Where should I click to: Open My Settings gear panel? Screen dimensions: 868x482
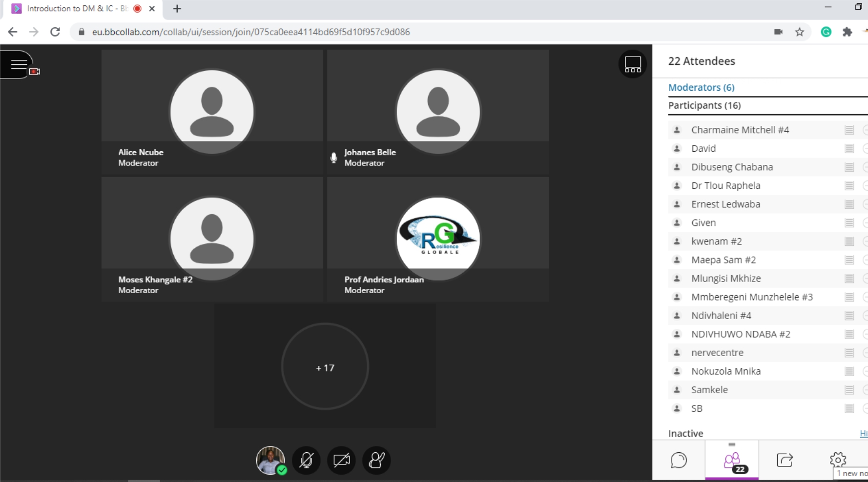(838, 459)
